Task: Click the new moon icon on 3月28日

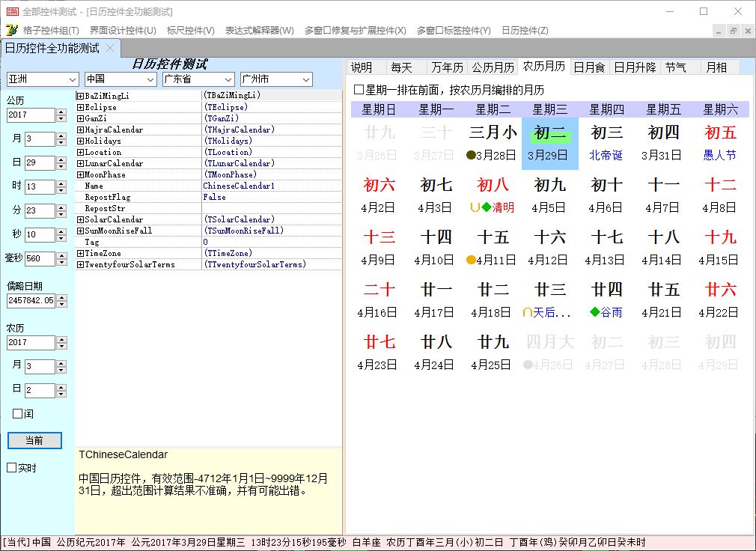Action: [x=471, y=155]
